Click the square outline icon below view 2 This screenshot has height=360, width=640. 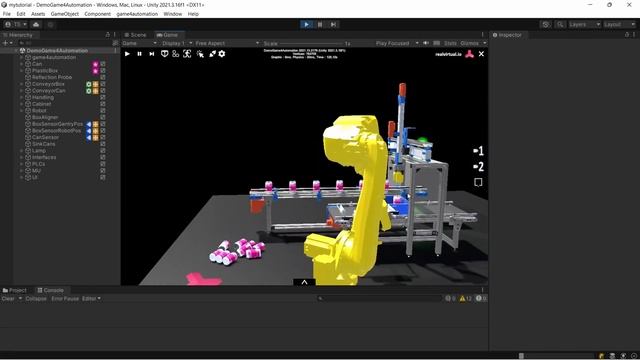(x=478, y=182)
